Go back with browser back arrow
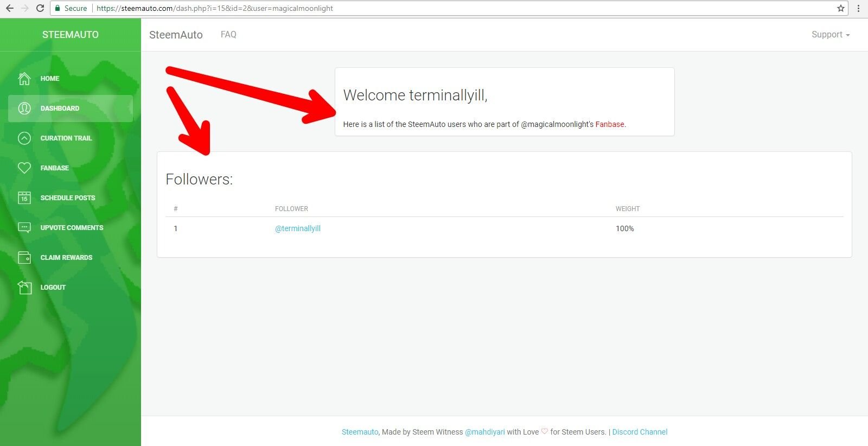This screenshot has height=446, width=868. coord(9,8)
